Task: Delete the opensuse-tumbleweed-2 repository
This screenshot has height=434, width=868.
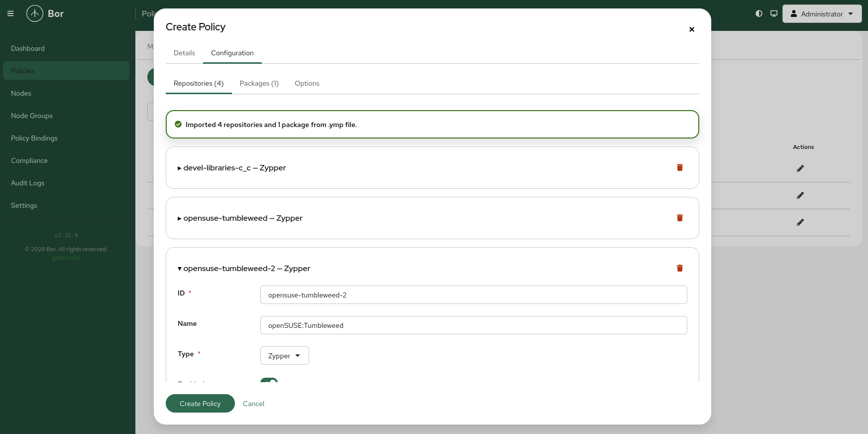Action: [x=680, y=268]
